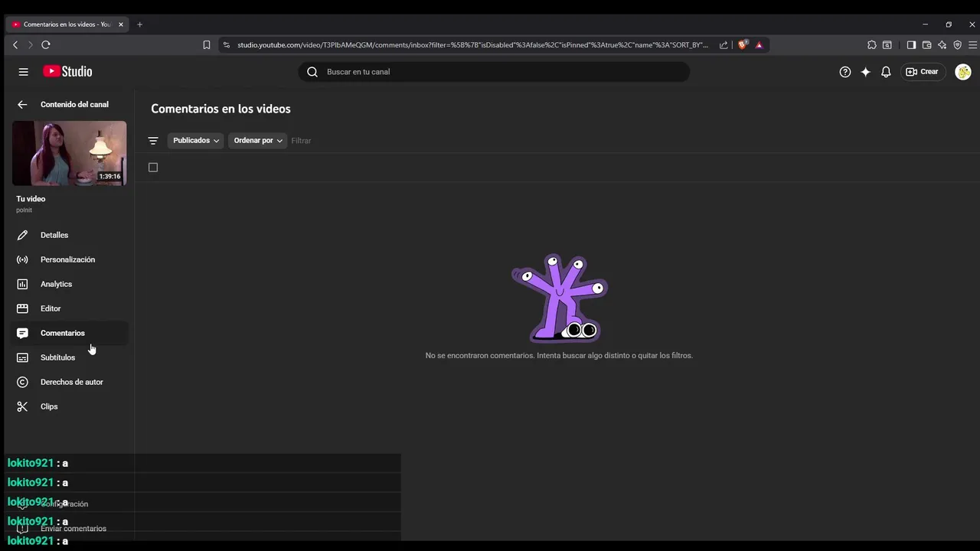This screenshot has width=980, height=551.
Task: Click into the Buscar en tu canal field
Action: click(494, 72)
